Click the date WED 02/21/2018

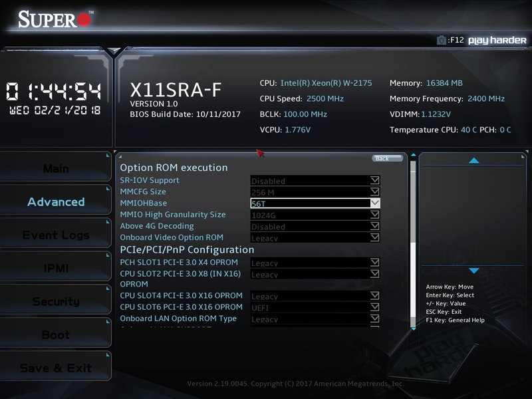[x=55, y=110]
